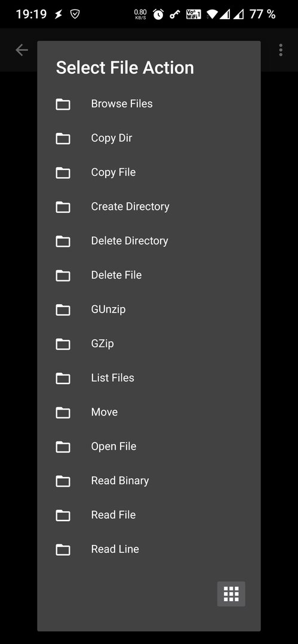Screen dimensions: 298x644
Task: Tap the grid view icon button
Action: (x=231, y=593)
